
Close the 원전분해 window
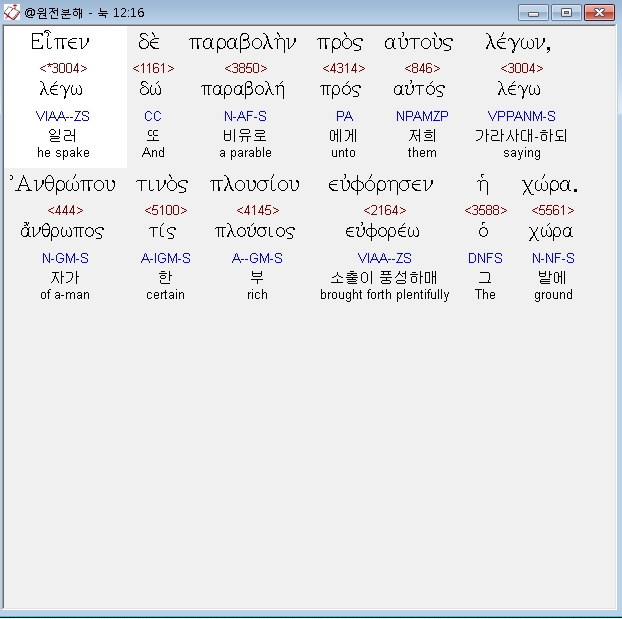click(x=599, y=13)
